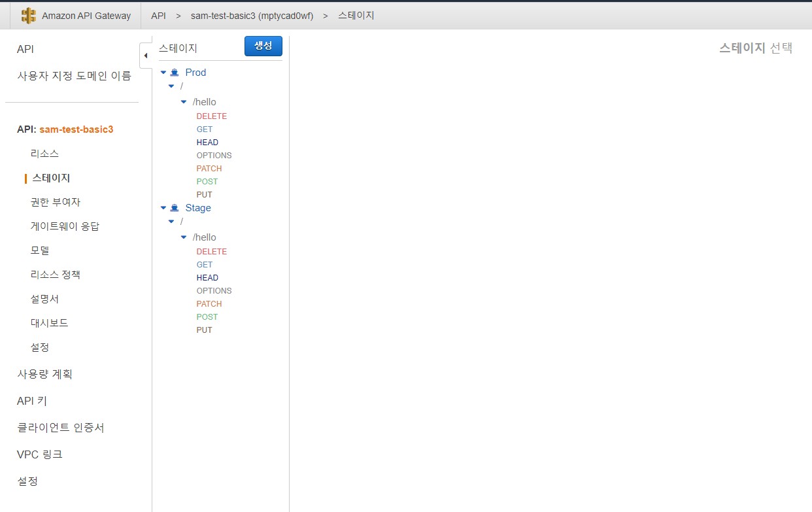Screen dimensions: 812x512
Task: Click the 생성 (Create) button
Action: tap(263, 46)
